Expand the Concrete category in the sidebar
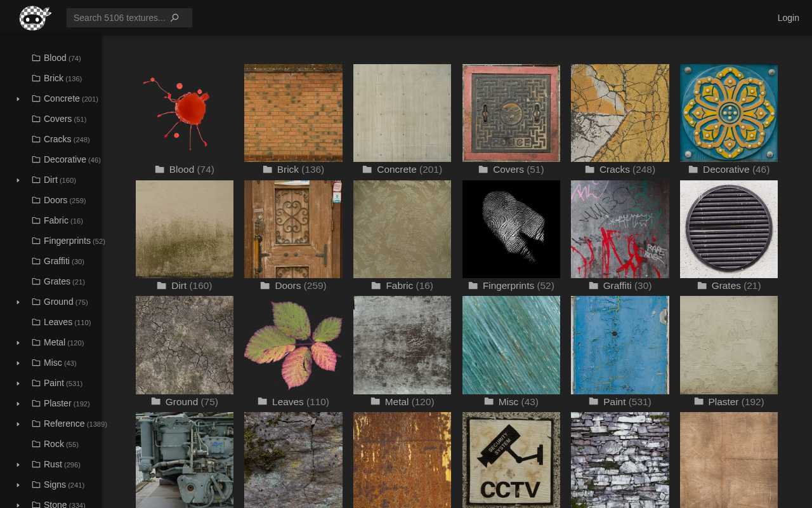The width and height of the screenshot is (812, 508). coord(18,99)
